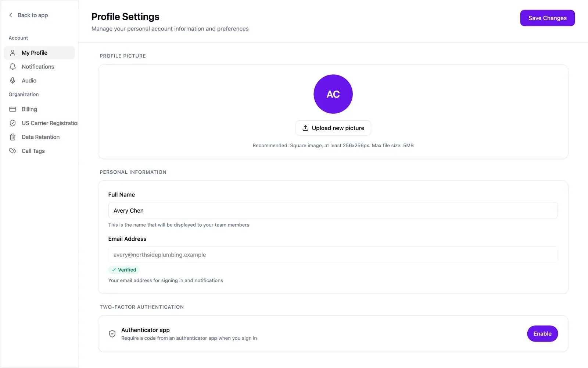The width and height of the screenshot is (588, 368).
Task: Click the US Carrier Registration shield icon
Action: (x=12, y=123)
